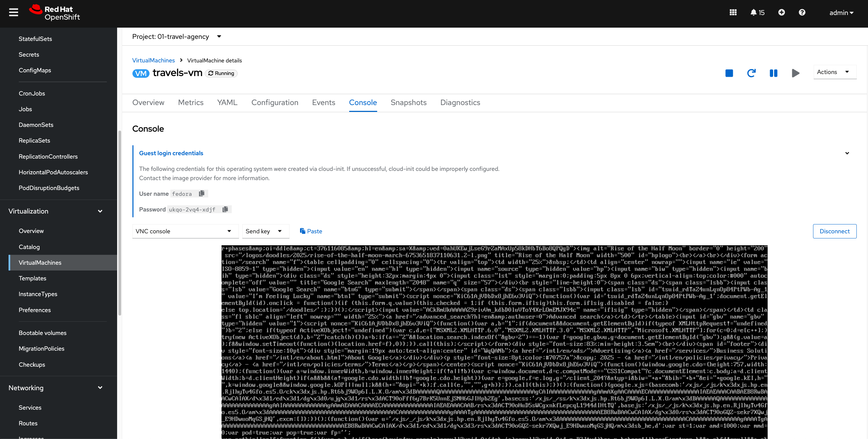Open ReplicaSets in sidebar
Image resolution: width=868 pixels, height=439 pixels.
coord(34,141)
